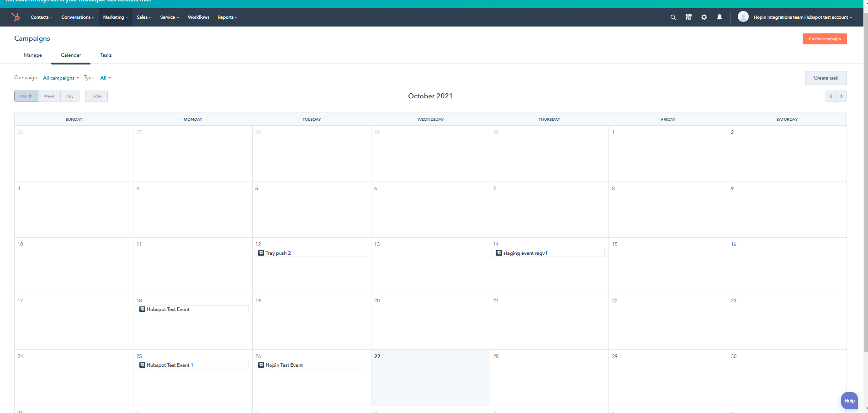
Task: Select the highlighted day 27 cell
Action: tap(430, 378)
